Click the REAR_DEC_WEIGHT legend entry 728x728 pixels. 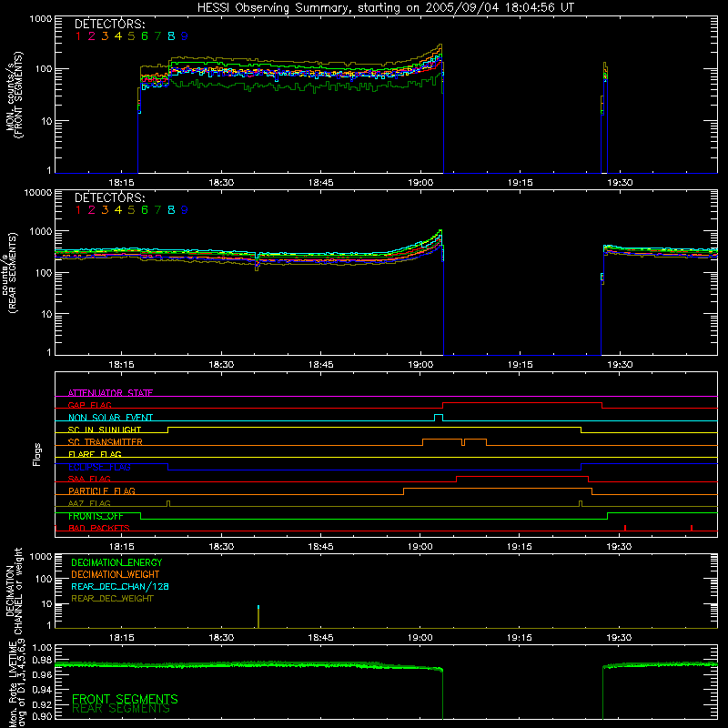(112, 599)
